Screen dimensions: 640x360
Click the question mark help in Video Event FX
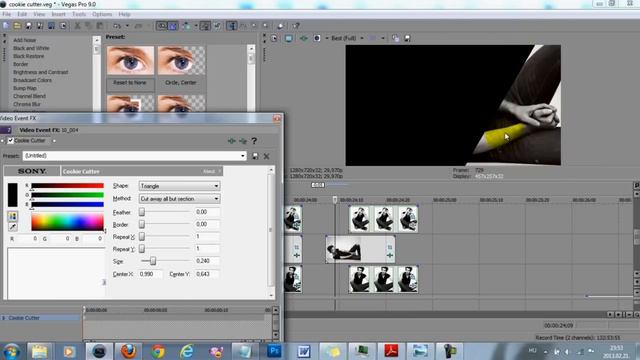(x=254, y=141)
